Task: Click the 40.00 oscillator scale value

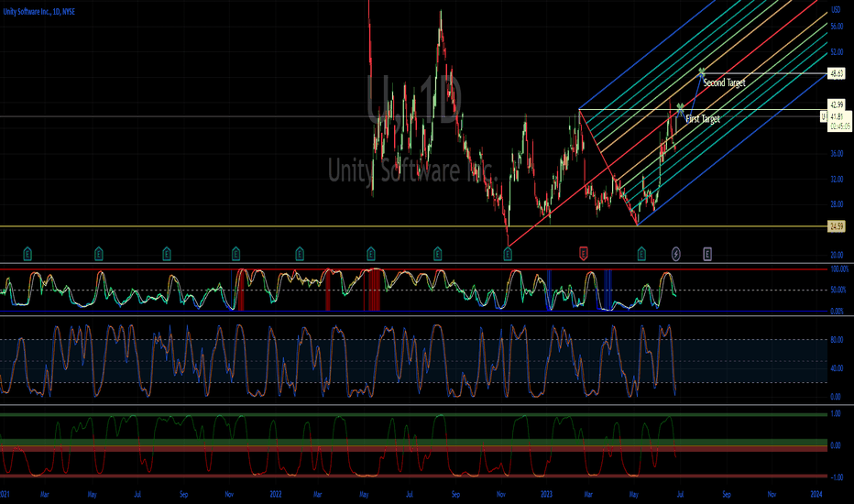Action: [x=837, y=368]
